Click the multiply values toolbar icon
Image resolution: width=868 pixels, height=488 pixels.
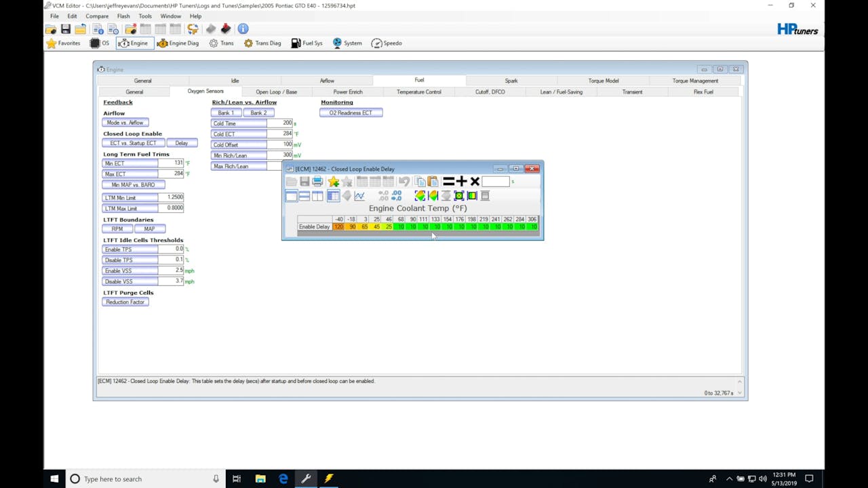point(474,181)
